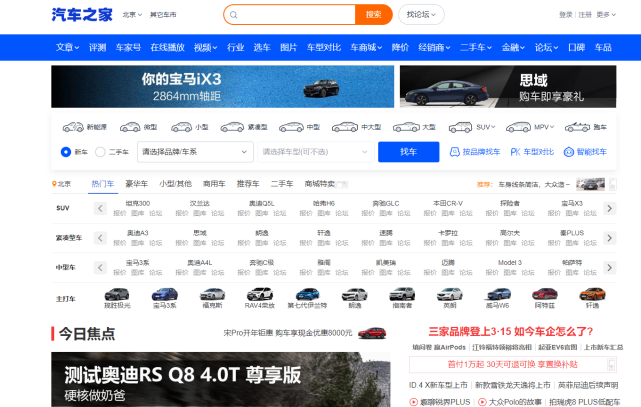Choose the 小型 car type icon

click(182, 127)
